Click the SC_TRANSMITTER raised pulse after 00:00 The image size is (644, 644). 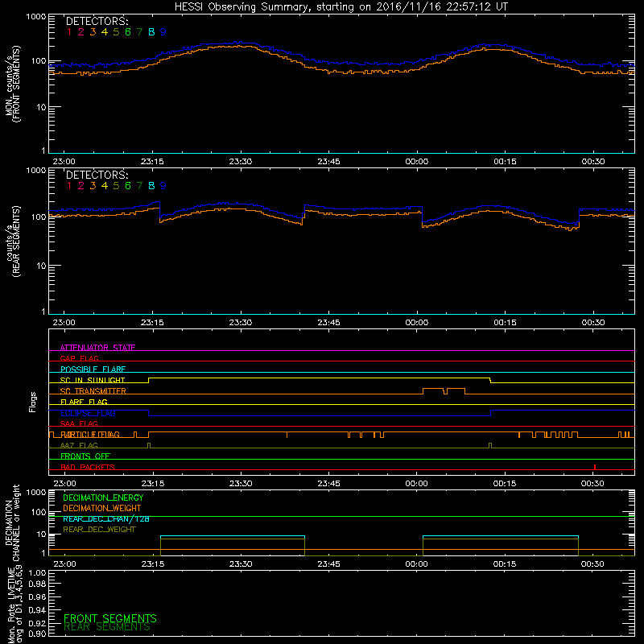(x=444, y=391)
